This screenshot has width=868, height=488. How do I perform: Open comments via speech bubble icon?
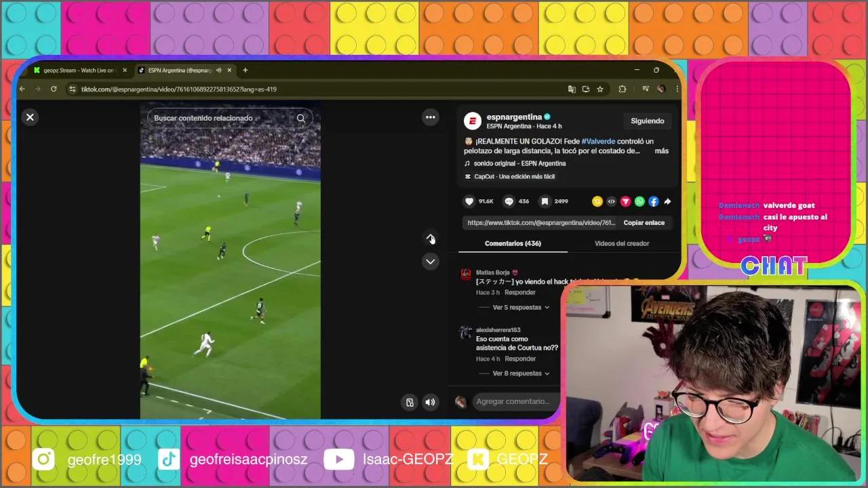tap(509, 201)
